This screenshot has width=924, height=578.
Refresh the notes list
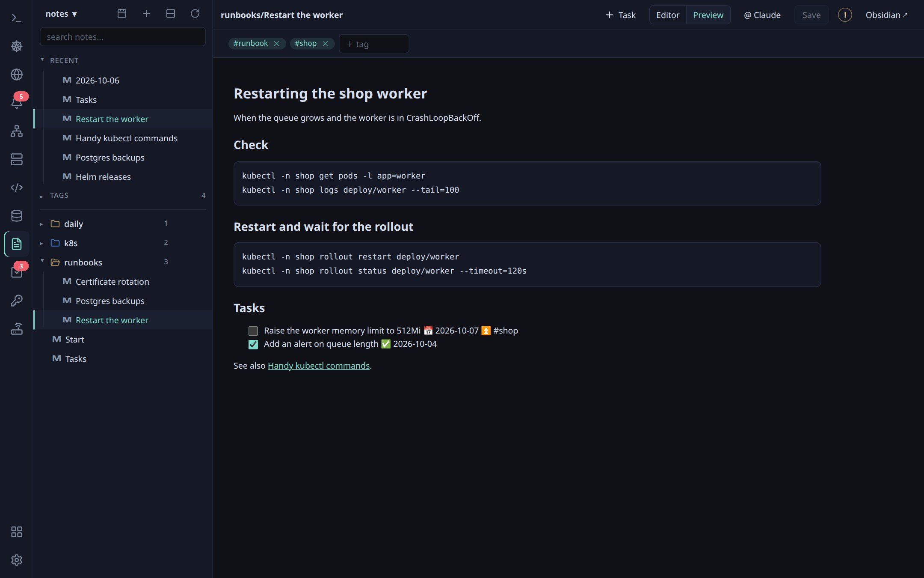pos(195,14)
